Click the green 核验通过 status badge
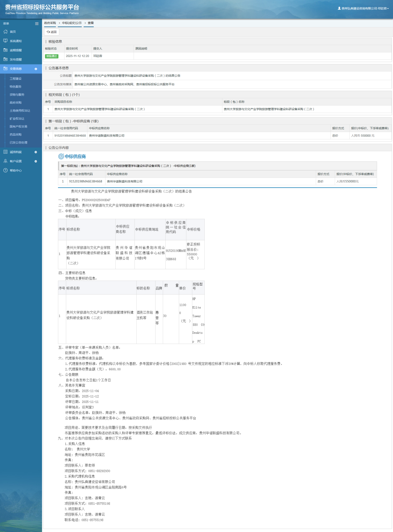 pyautogui.click(x=51, y=56)
